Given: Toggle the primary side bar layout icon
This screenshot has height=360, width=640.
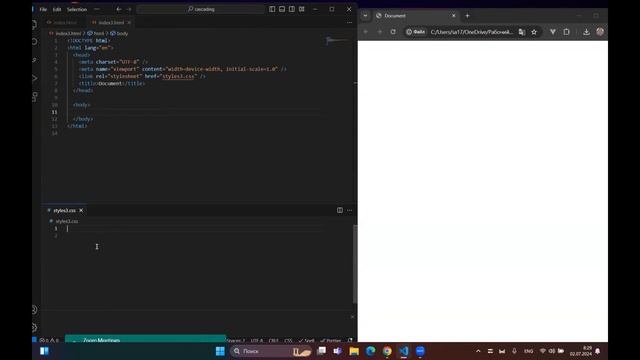Looking at the screenshot, I should [x=272, y=9].
